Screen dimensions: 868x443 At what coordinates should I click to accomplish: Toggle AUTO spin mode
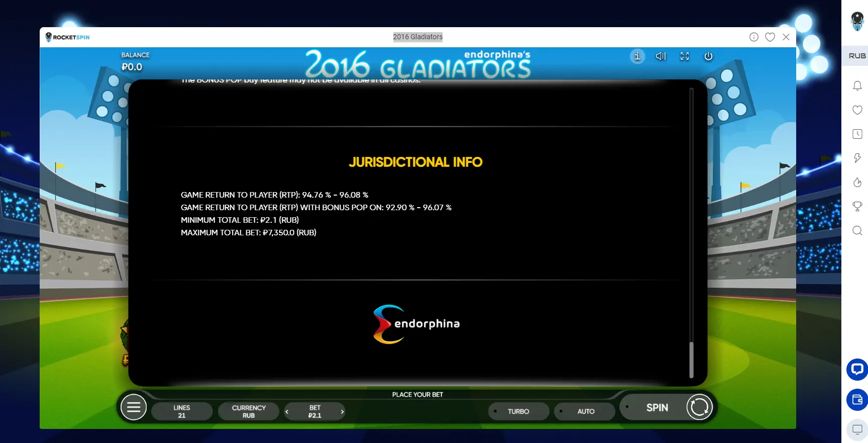coord(585,411)
